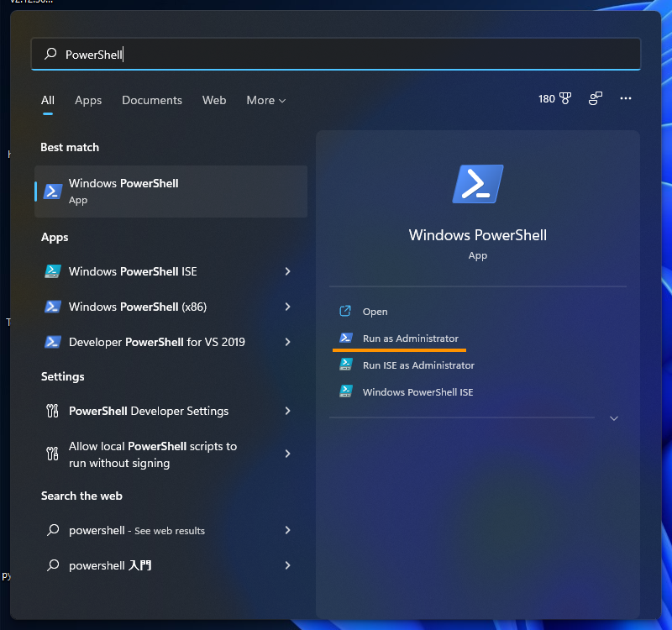This screenshot has width=672, height=630.
Task: Click the Developer PowerShell for VS 2019 icon
Action: pos(53,342)
